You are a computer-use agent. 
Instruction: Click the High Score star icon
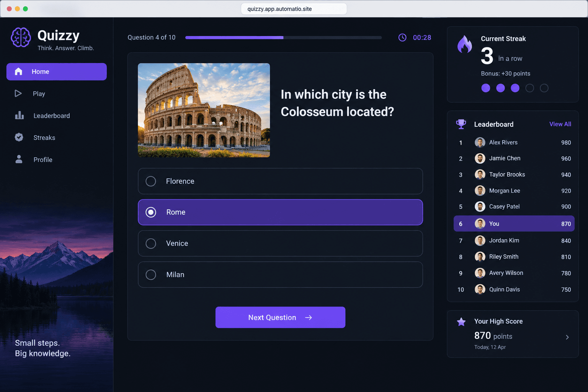[461, 322]
